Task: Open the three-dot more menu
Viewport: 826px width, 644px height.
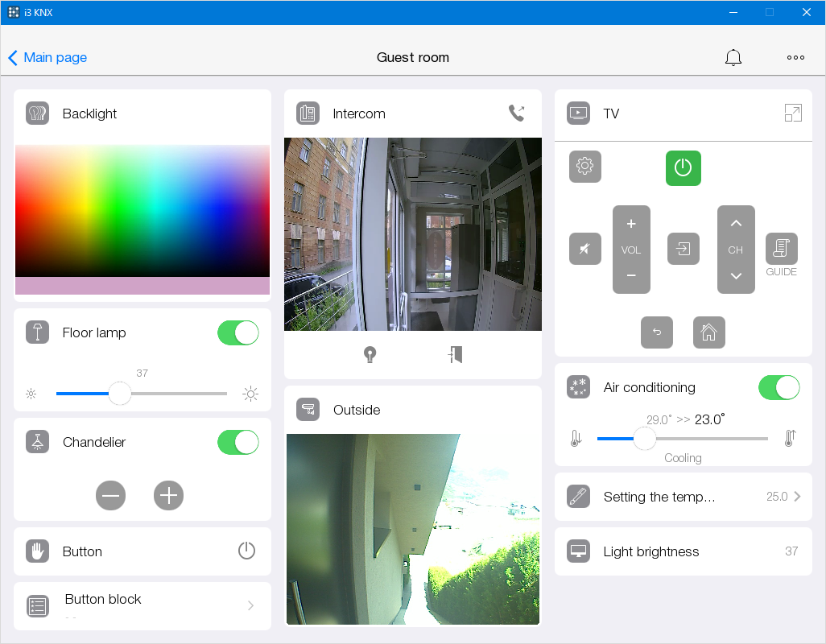Action: coord(795,57)
